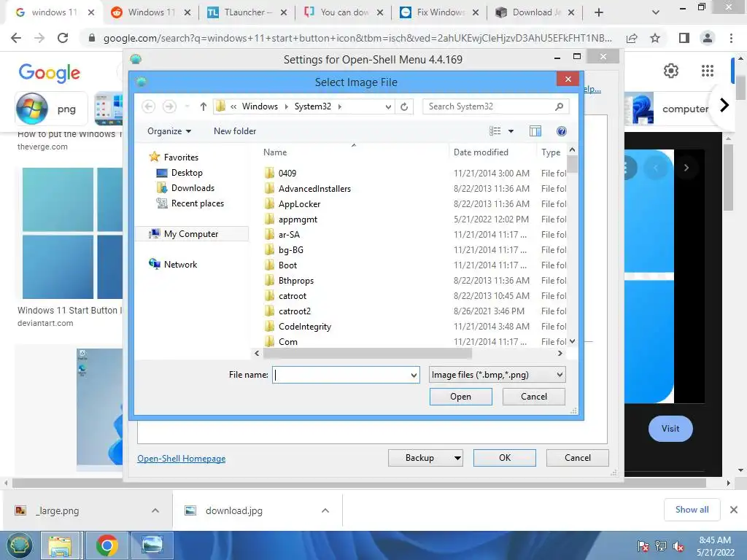This screenshot has width=747, height=560.
Task: Click the Visit button on Google image panel
Action: click(x=670, y=429)
